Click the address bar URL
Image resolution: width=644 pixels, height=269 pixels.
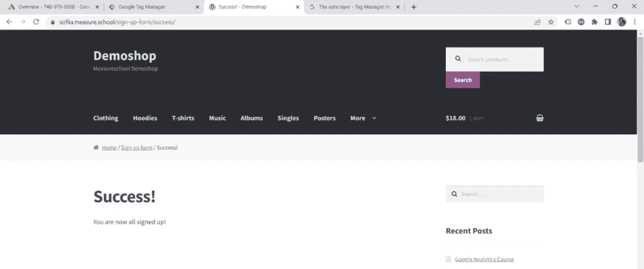[118, 22]
